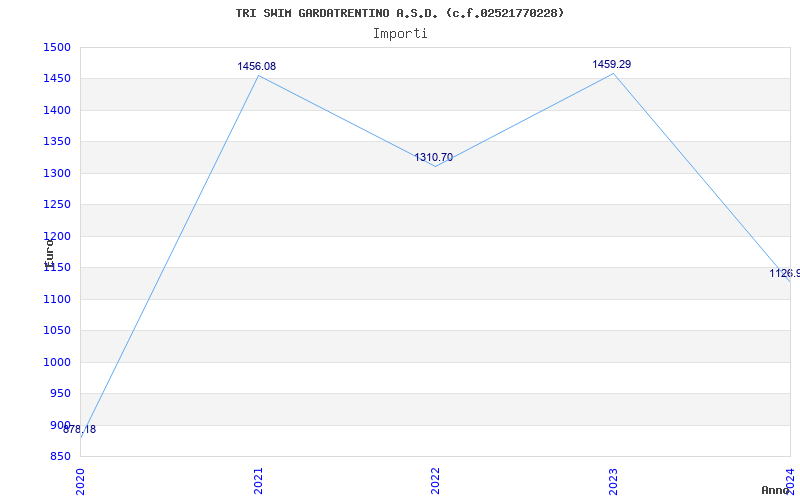Click the Importi subtitle

399,34
